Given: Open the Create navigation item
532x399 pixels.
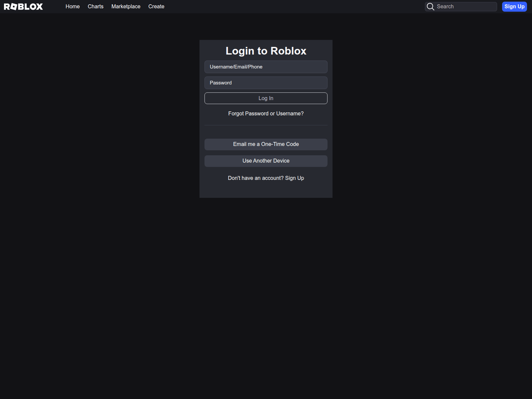Looking at the screenshot, I should click(x=156, y=6).
